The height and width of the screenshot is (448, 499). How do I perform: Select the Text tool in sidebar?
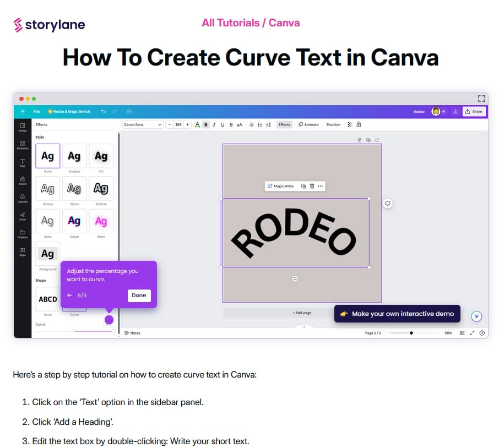[23, 162]
